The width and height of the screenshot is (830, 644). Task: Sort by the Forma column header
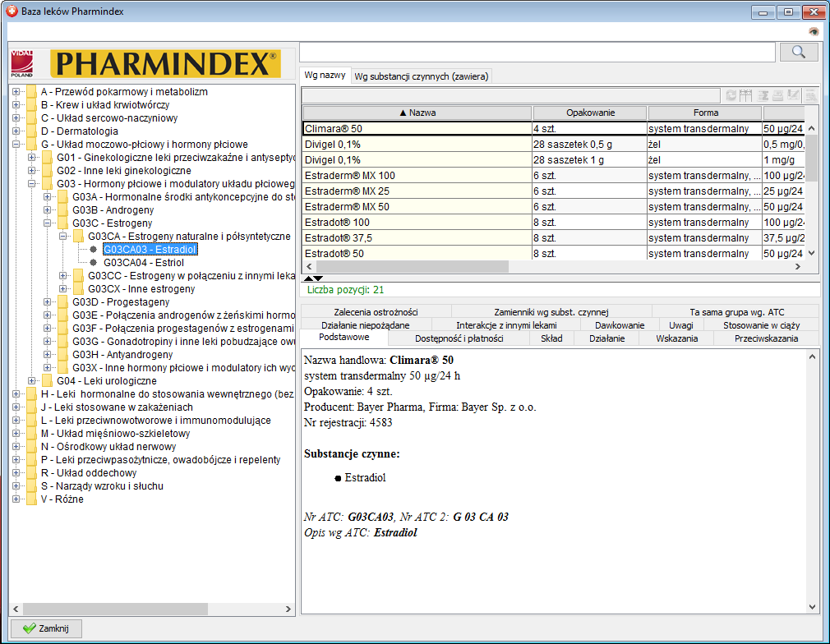tap(706, 113)
